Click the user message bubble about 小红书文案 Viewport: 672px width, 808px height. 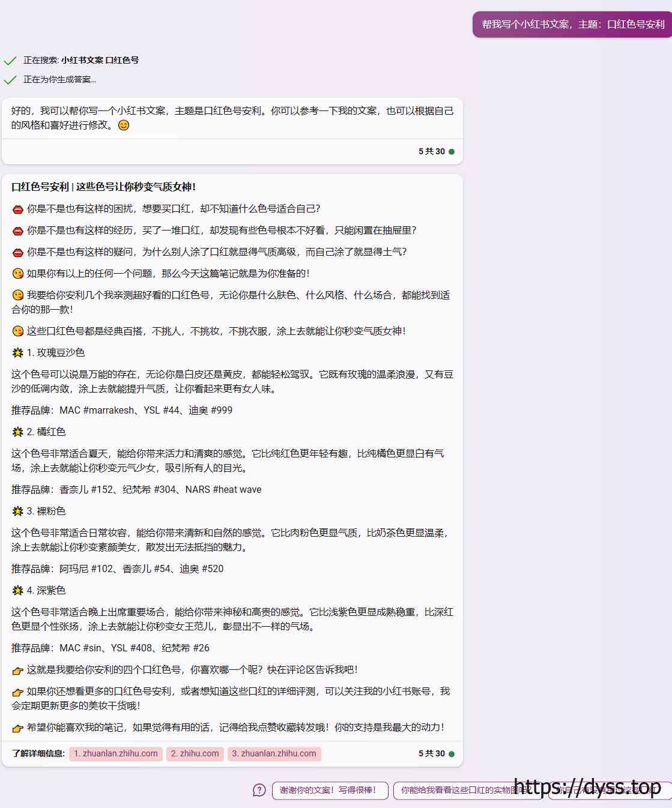[x=573, y=25]
